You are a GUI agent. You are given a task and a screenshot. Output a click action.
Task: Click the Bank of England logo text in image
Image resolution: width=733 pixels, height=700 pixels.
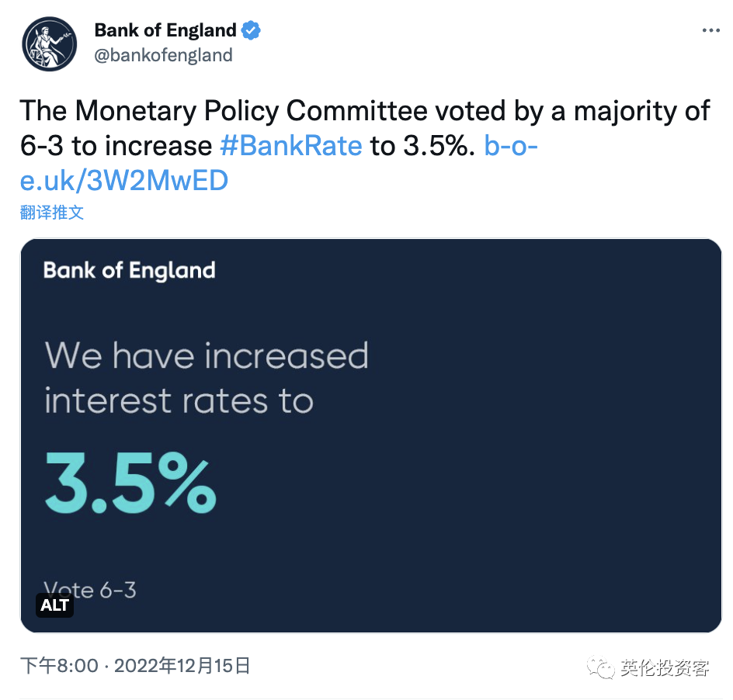coord(130,270)
